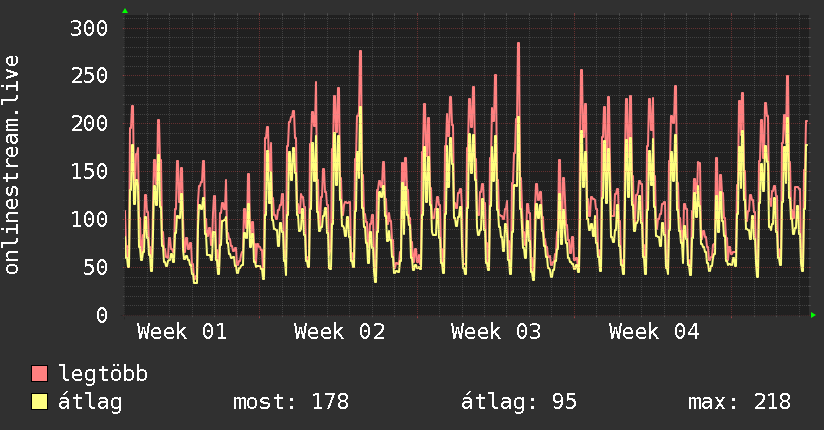Click the Week 03 axis label
This screenshot has width=824, height=430.
(496, 332)
